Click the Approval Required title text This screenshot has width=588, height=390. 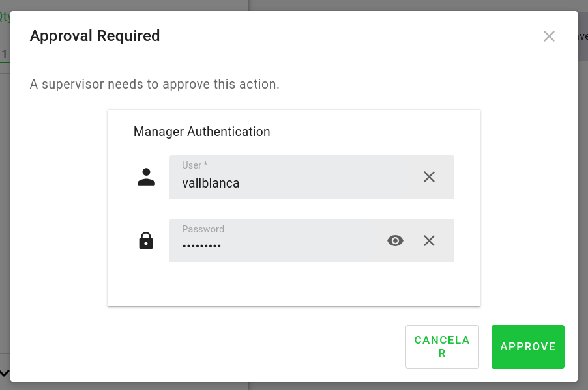pyautogui.click(x=95, y=36)
